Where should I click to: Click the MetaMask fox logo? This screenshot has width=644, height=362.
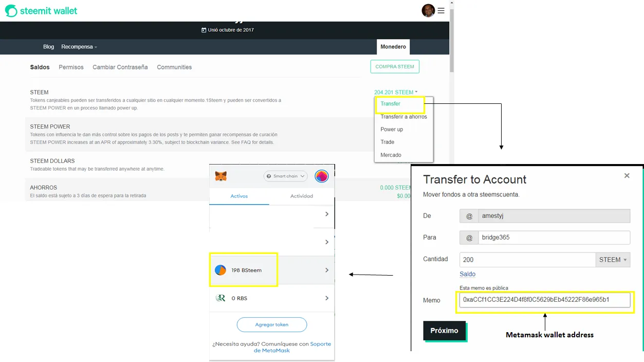pos(220,176)
